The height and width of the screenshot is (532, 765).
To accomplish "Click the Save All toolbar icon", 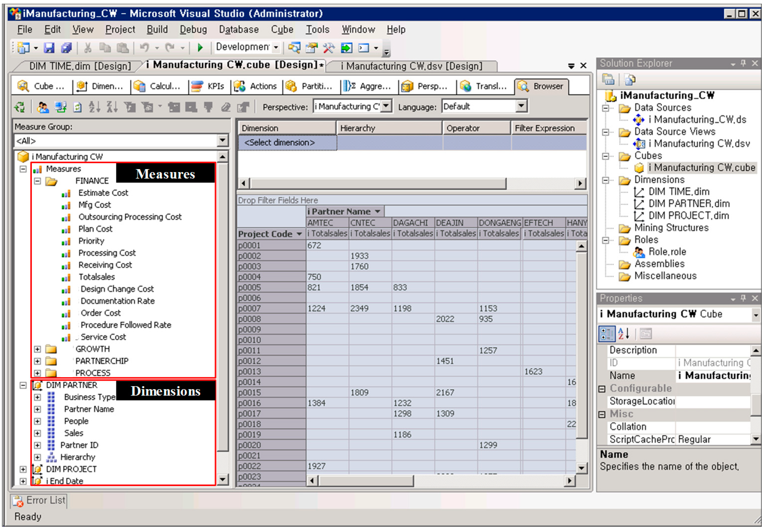I will pyautogui.click(x=66, y=48).
